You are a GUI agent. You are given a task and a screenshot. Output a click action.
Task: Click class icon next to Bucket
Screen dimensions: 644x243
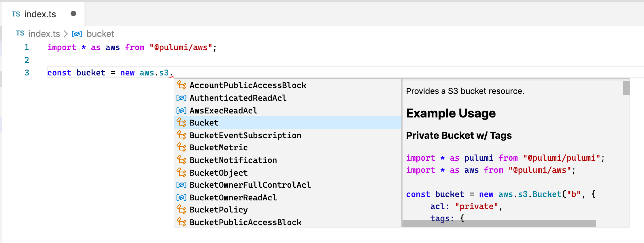point(181,122)
